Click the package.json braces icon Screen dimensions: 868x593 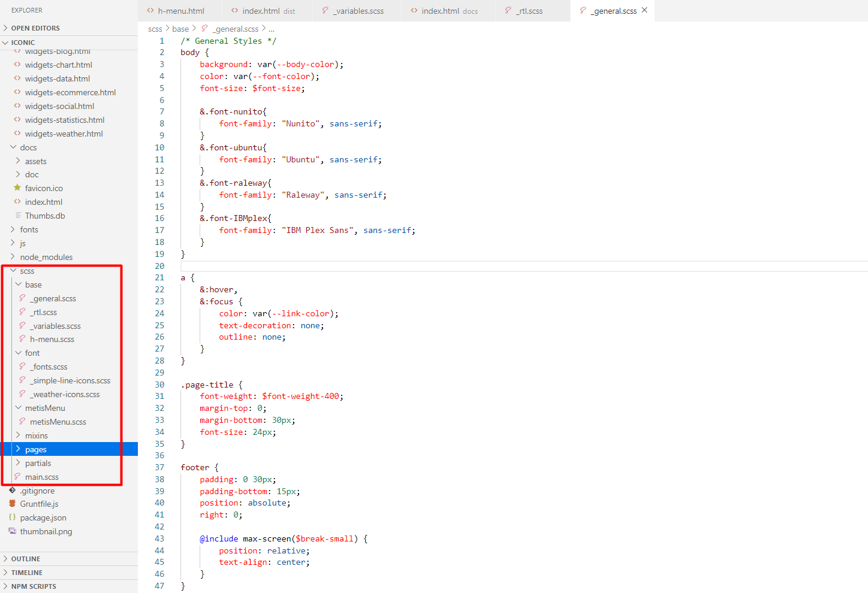click(x=13, y=518)
